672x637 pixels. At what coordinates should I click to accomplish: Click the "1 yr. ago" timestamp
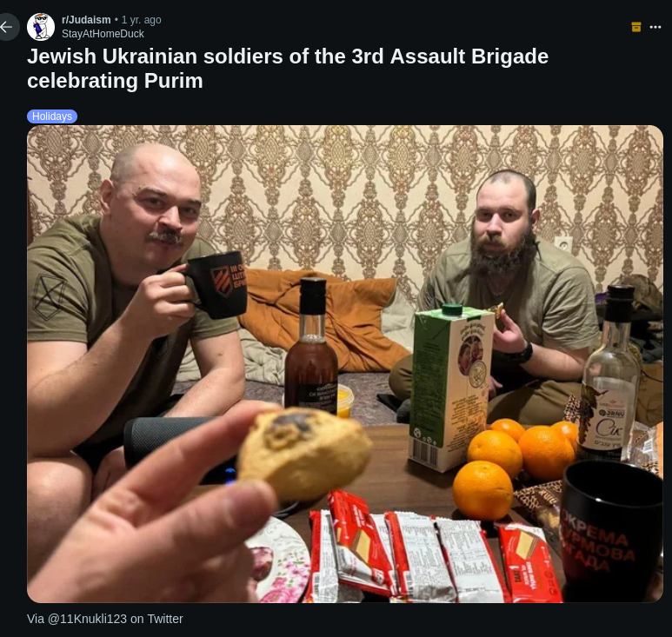[x=141, y=20]
